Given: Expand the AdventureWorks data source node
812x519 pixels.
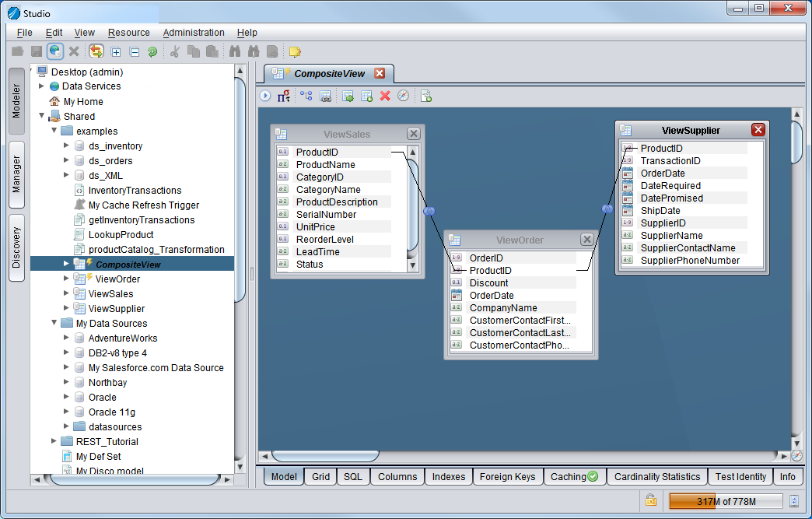Looking at the screenshot, I should pos(67,338).
